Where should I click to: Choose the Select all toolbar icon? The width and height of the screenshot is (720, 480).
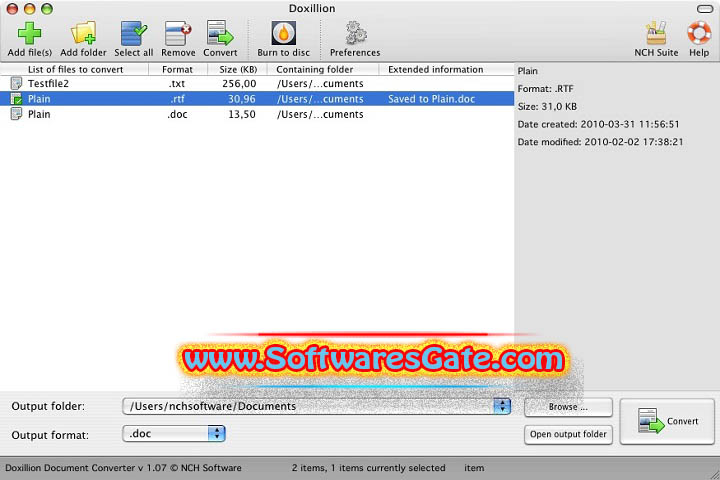[x=134, y=34]
